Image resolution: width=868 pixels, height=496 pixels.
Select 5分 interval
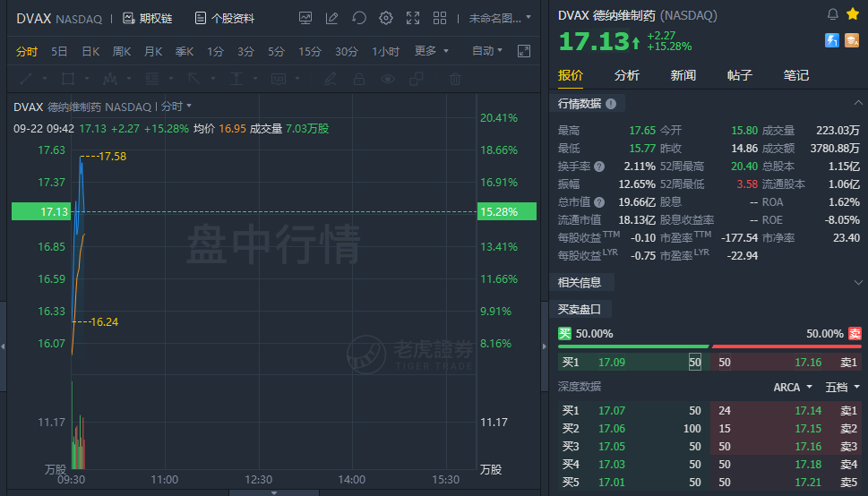click(x=276, y=52)
